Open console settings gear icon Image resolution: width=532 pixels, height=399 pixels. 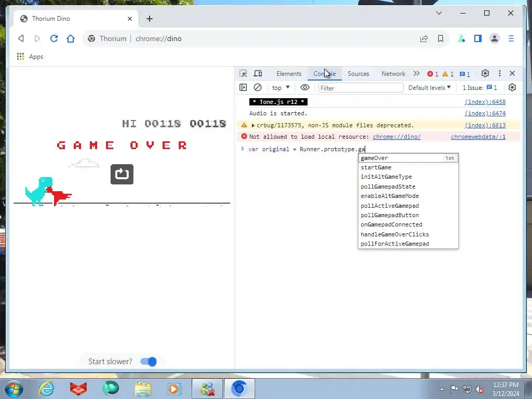[512, 87]
